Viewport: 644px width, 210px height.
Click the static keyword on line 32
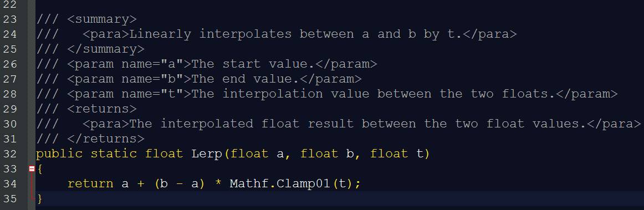pyautogui.click(x=114, y=153)
